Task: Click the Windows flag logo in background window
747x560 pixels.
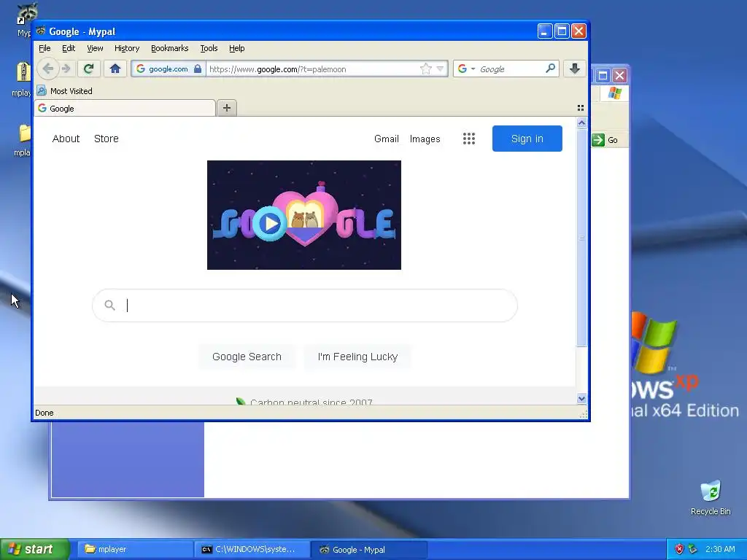Action: [x=614, y=93]
